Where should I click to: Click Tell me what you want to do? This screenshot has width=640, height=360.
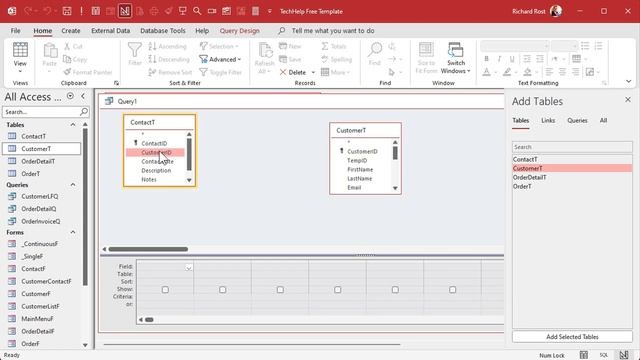333,31
